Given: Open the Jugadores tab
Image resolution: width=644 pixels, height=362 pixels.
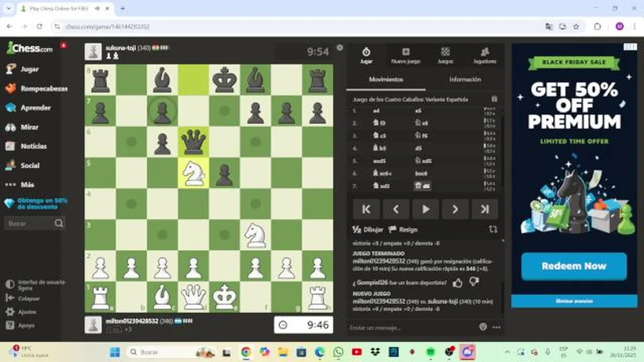Looking at the screenshot, I should (485, 55).
